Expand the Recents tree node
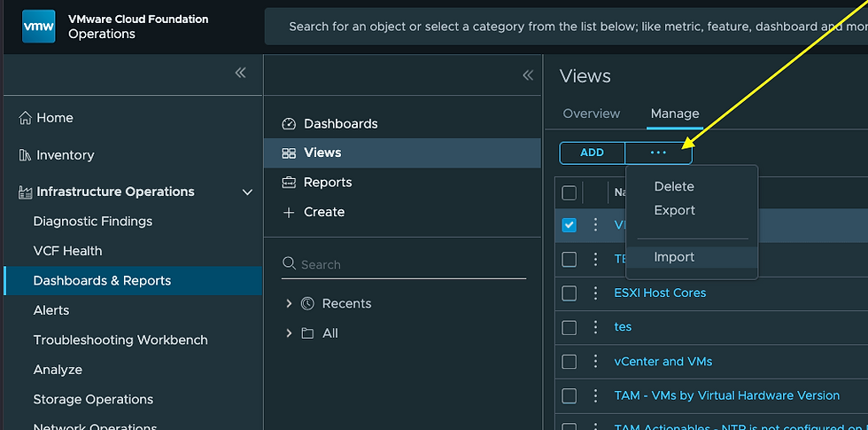Screen dimensions: 868x430 click(289, 304)
